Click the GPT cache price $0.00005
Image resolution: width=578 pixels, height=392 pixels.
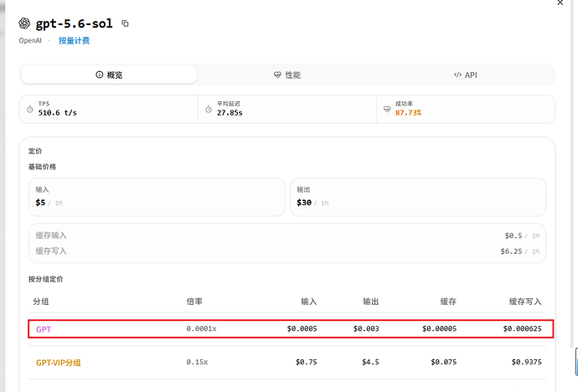coord(440,328)
